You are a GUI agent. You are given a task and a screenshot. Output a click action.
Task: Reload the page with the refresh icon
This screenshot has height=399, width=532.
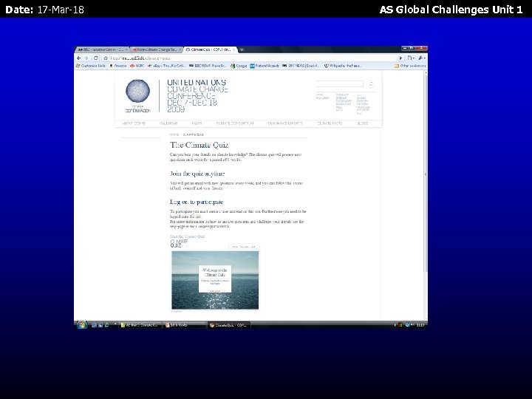[95, 58]
